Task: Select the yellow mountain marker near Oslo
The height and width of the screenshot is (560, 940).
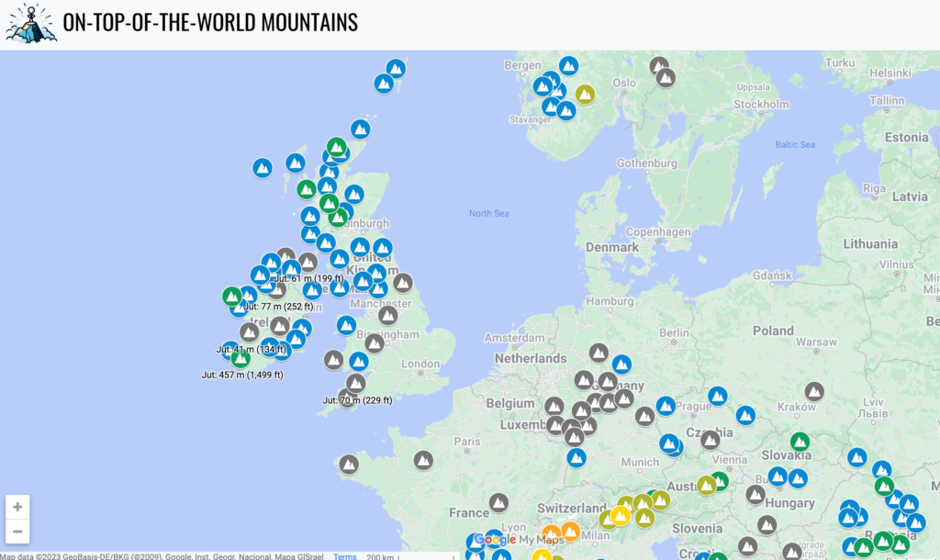Action: 585,94
